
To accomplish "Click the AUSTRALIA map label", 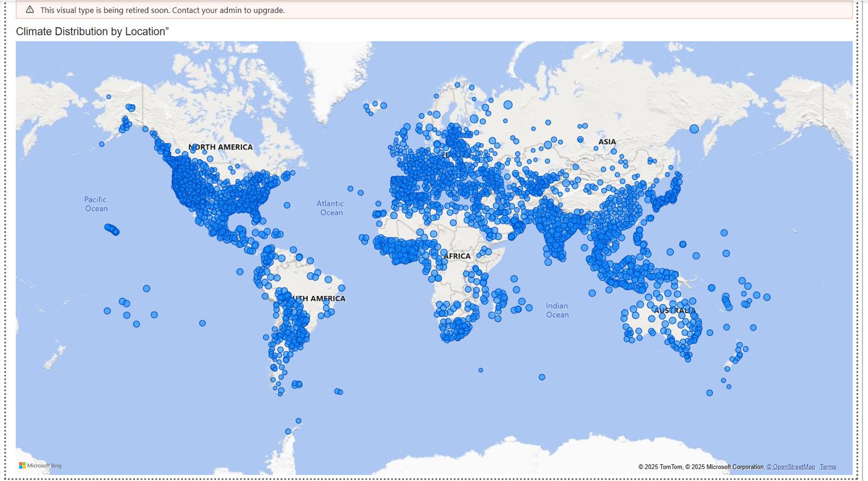I will tap(674, 311).
